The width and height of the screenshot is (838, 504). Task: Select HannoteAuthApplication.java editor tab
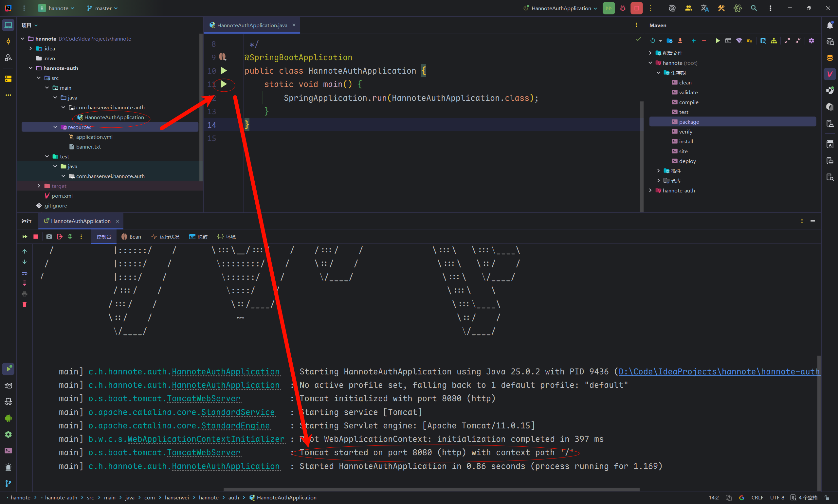coord(252,25)
